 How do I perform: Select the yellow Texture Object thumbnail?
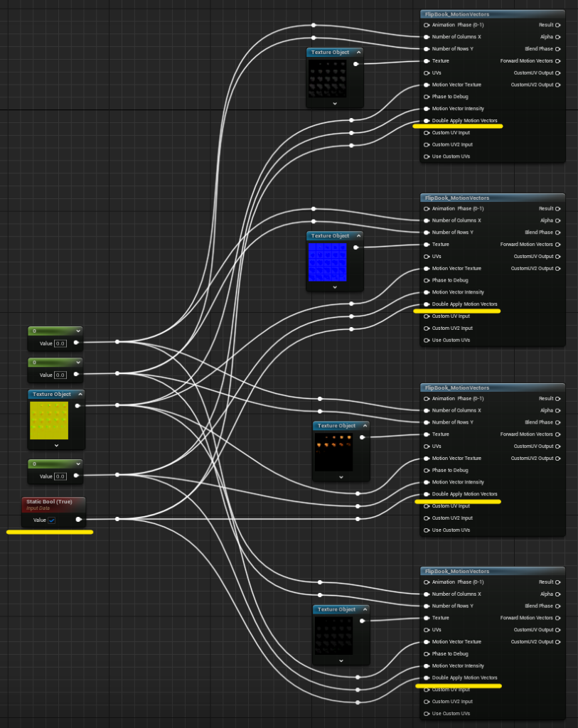[x=49, y=421]
